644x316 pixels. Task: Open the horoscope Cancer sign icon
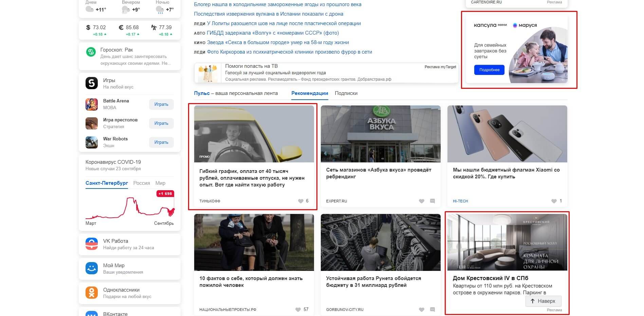coord(91,52)
